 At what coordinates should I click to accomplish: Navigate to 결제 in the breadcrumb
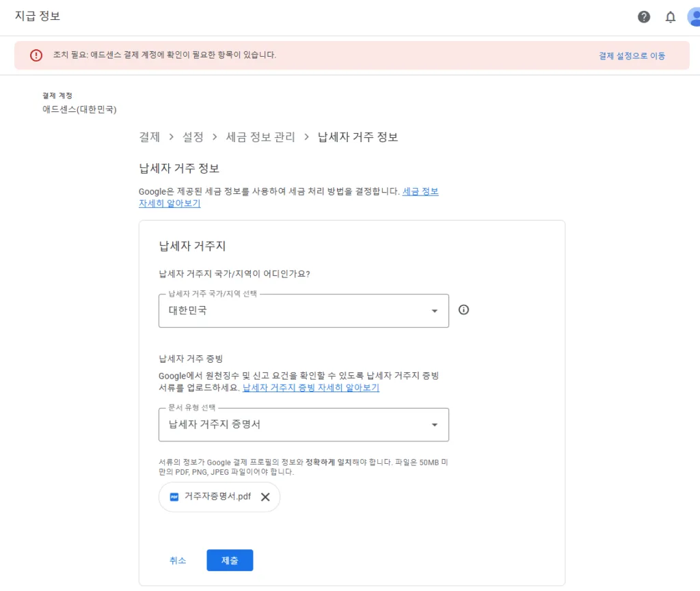click(149, 137)
